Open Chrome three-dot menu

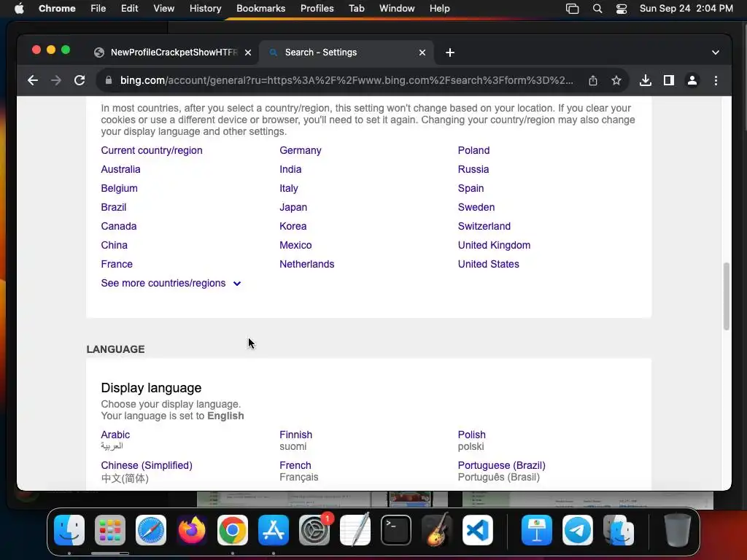[x=716, y=80]
